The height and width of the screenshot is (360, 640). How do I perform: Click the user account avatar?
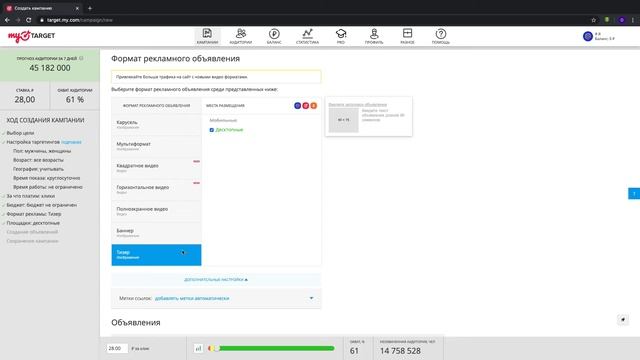(x=588, y=36)
